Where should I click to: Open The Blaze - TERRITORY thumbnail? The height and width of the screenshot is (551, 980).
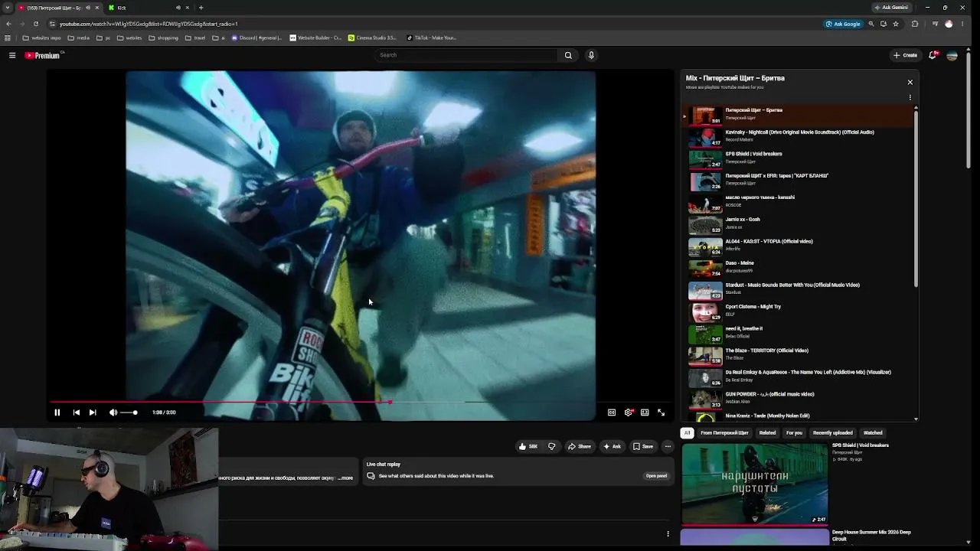coord(705,357)
